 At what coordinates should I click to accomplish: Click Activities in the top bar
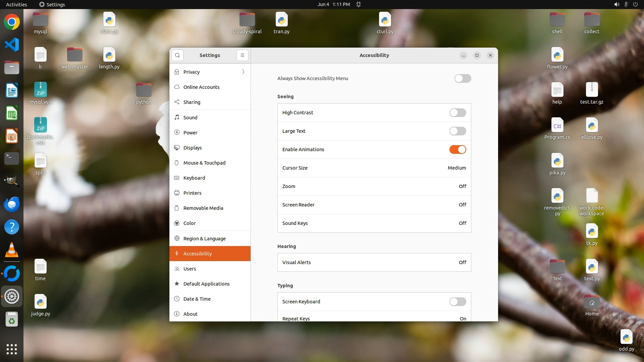[x=16, y=4]
